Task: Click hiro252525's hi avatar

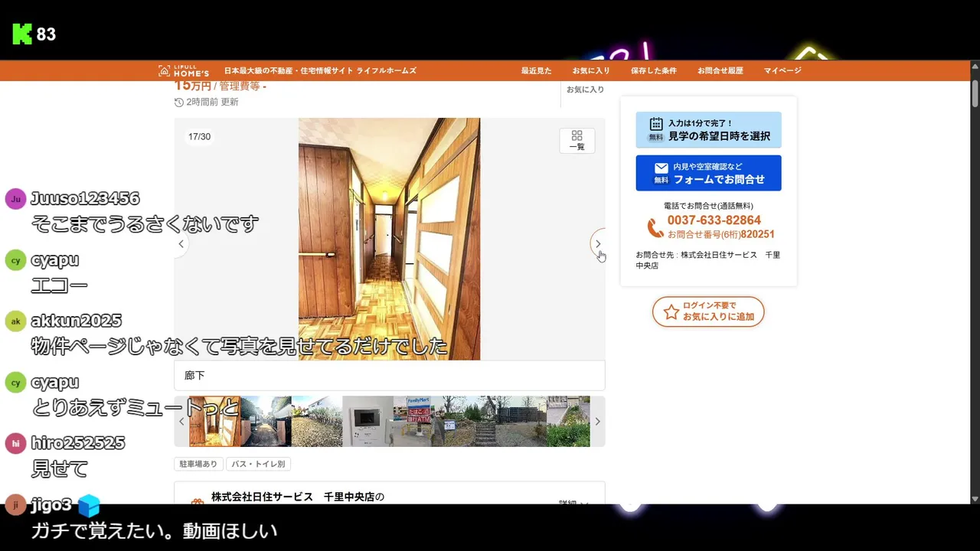Action: pyautogui.click(x=15, y=443)
